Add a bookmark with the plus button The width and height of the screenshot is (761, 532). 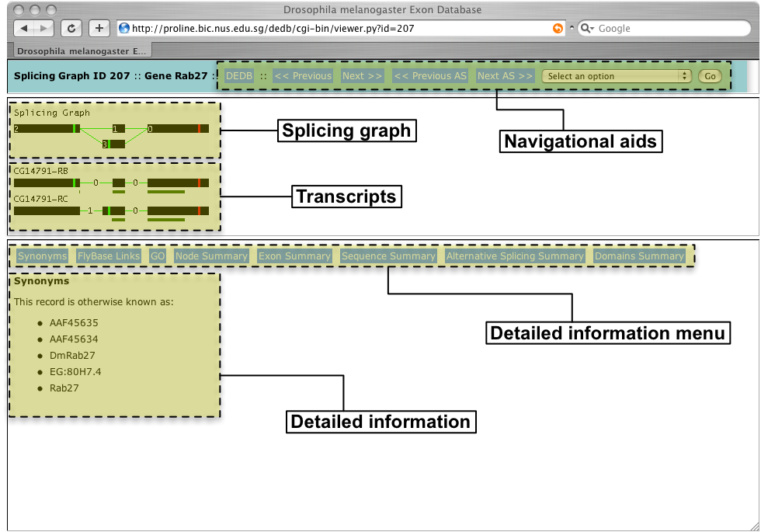click(x=99, y=28)
